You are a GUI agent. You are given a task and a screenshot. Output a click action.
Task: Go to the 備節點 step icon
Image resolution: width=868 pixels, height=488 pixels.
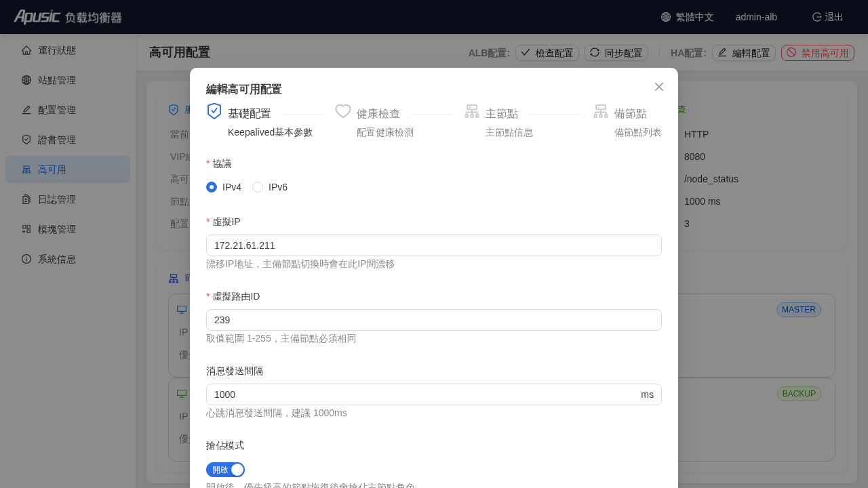(x=601, y=111)
